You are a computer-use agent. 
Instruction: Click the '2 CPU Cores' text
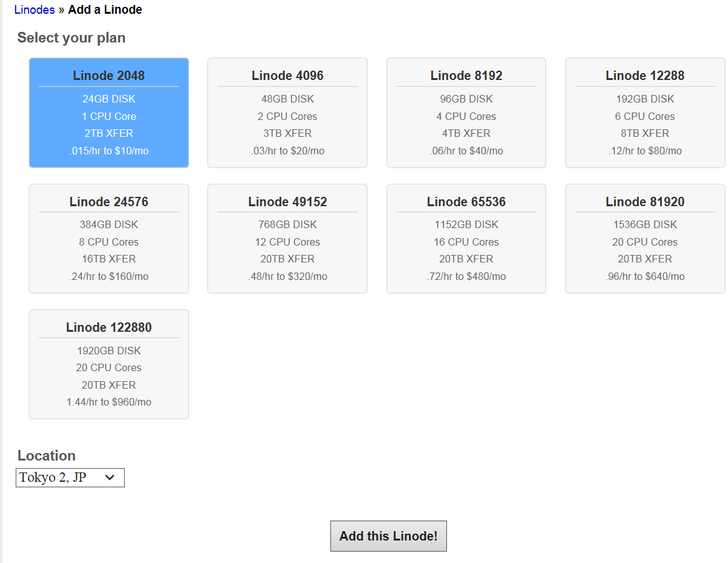pos(287,116)
